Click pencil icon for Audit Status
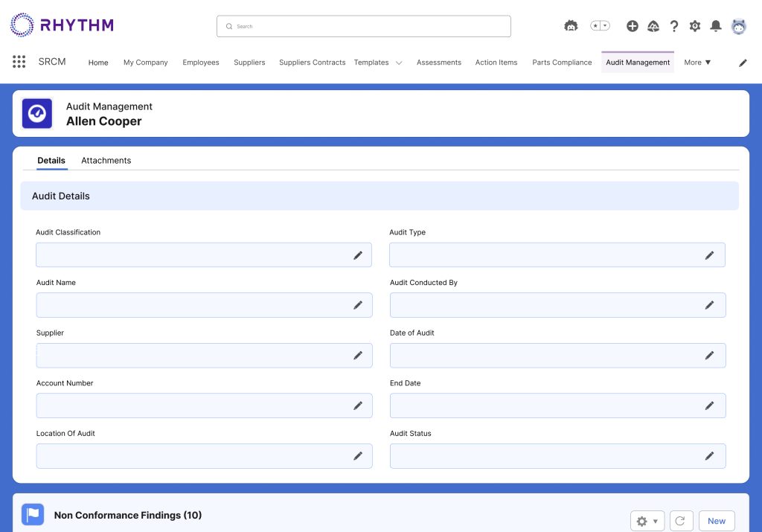762x532 pixels. (709, 456)
